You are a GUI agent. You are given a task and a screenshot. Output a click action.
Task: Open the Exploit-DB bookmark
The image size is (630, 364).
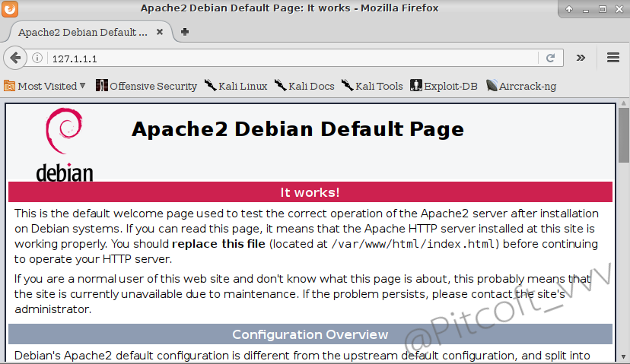pos(444,86)
